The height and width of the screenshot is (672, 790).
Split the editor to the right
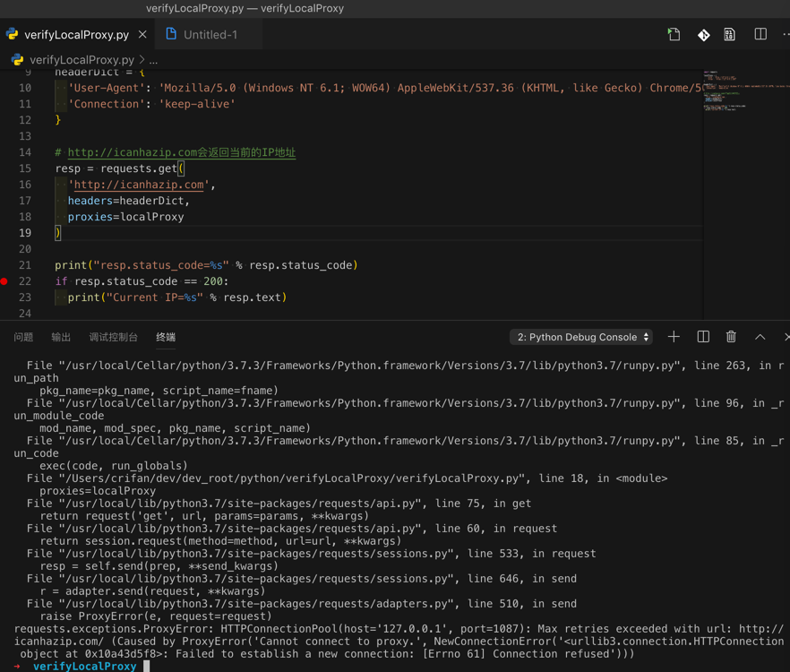pos(760,35)
